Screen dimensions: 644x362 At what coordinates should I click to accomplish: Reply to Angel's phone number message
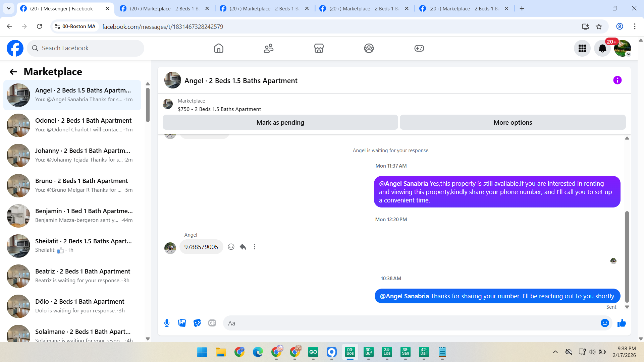click(243, 247)
